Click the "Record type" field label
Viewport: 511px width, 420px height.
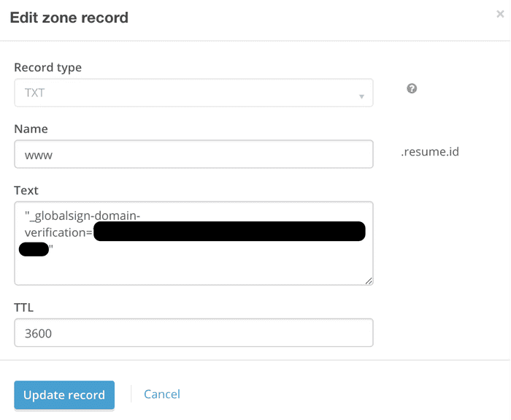[48, 67]
